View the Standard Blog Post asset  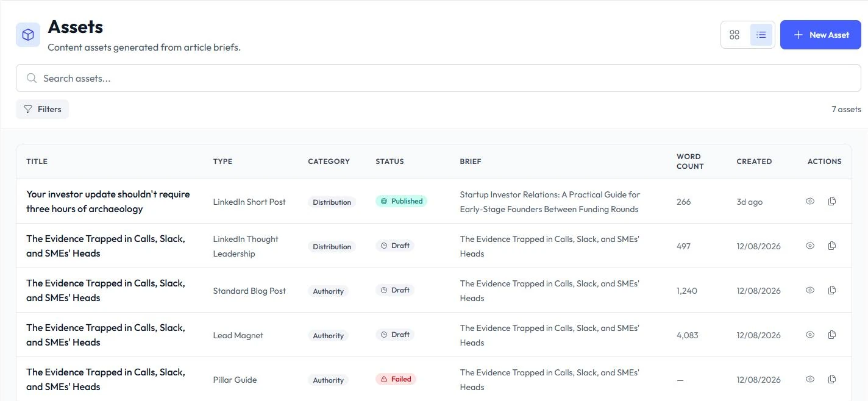[810, 290]
